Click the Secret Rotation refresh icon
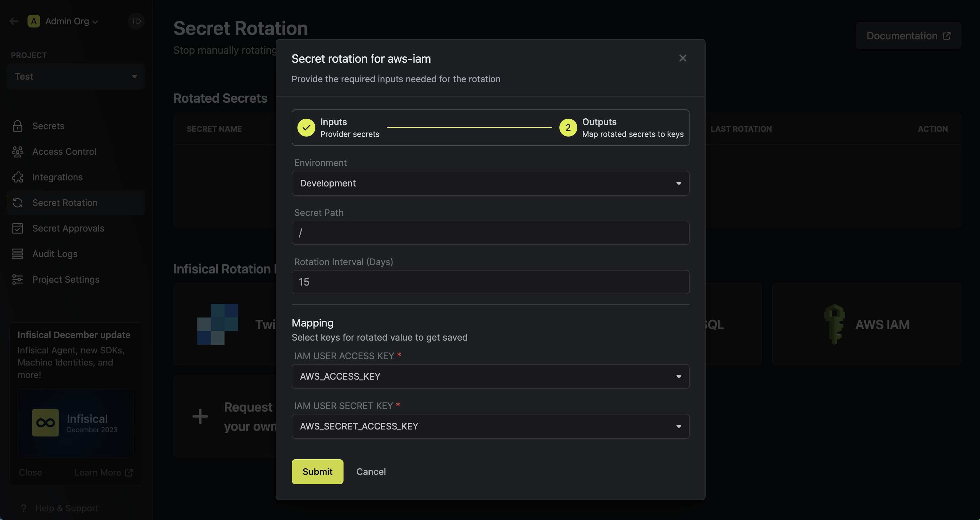The height and width of the screenshot is (520, 980). pyautogui.click(x=18, y=203)
